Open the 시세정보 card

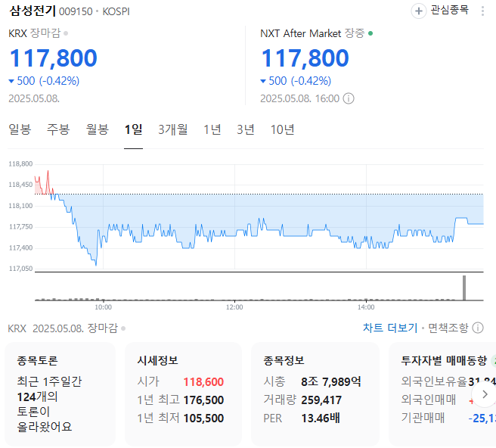point(183,394)
